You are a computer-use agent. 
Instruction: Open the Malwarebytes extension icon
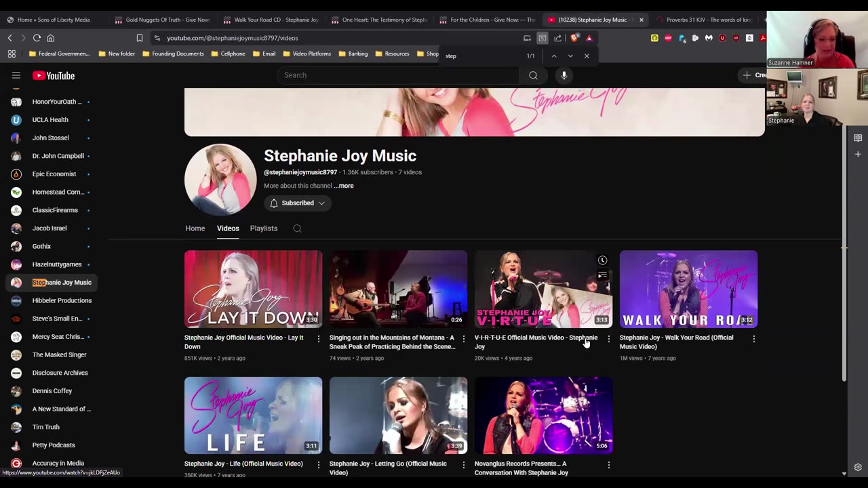(709, 38)
